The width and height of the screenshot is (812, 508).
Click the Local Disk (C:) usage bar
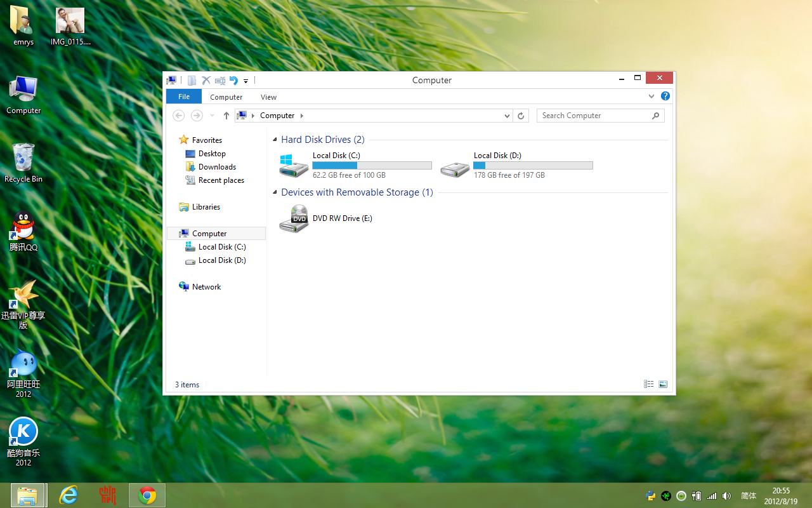pos(372,165)
